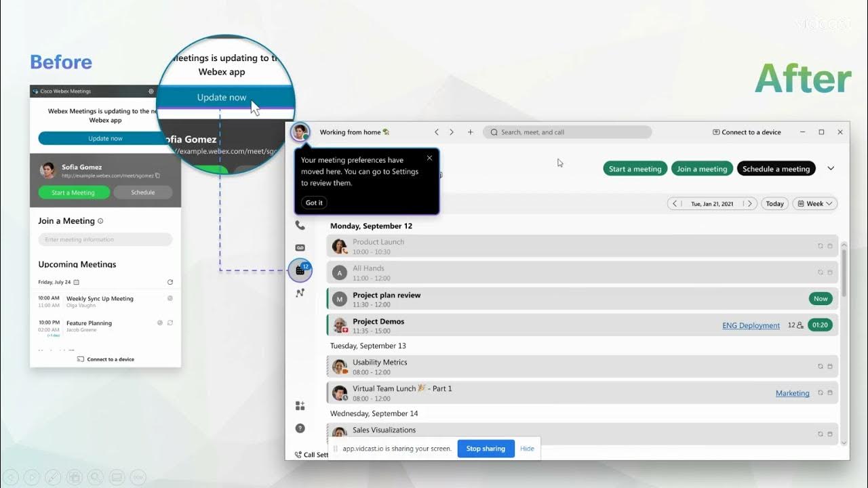Click the date Tue, Jan 21, 2021

pos(712,203)
